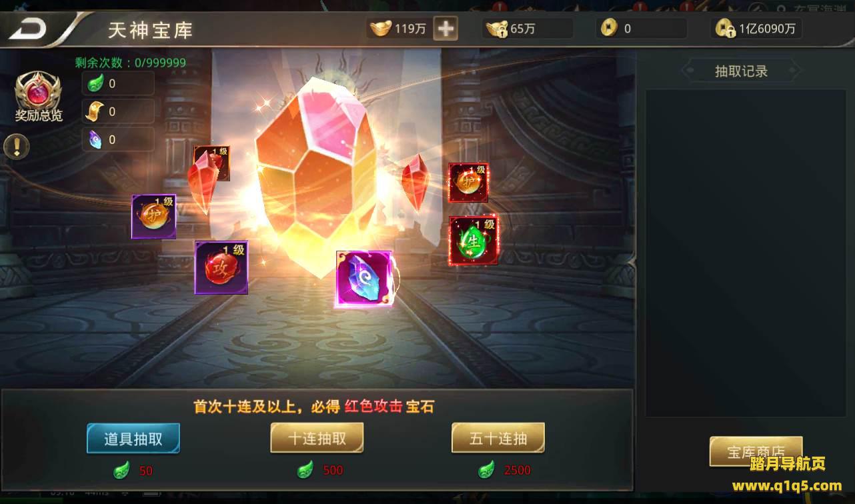
Task: Click the gold coin currency showing 0
Action: point(642,29)
